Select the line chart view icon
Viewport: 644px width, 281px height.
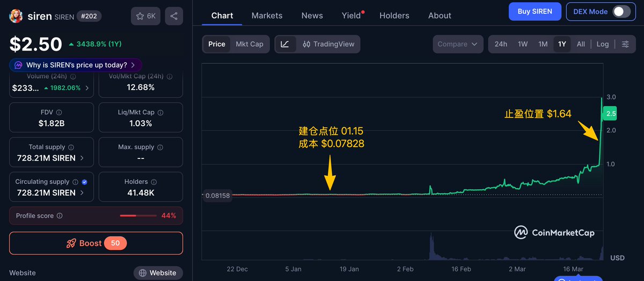[285, 44]
